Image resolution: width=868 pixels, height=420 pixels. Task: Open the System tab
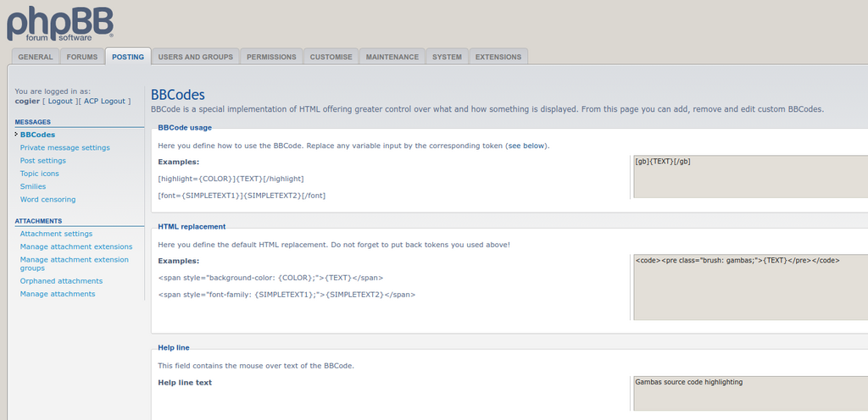pyautogui.click(x=447, y=57)
